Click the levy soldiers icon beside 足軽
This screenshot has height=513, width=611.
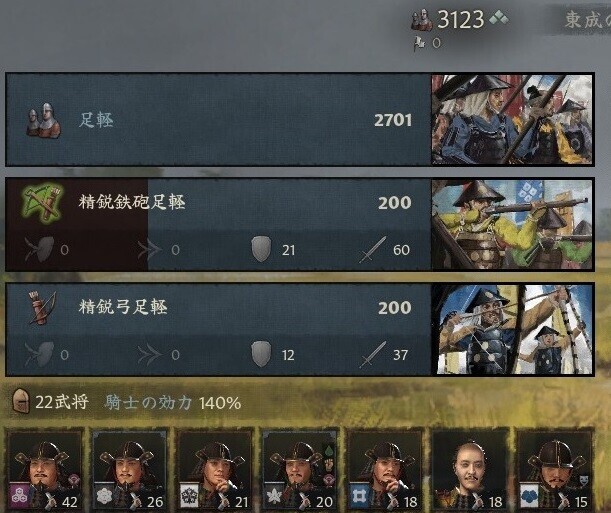coord(44,120)
